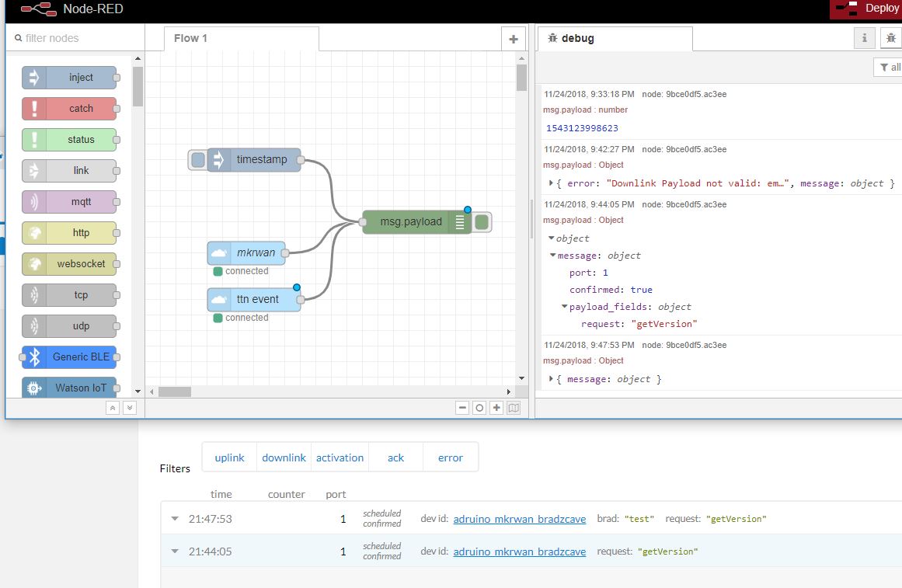Collapse all palette categories
The image size is (902, 588).
(x=113, y=408)
